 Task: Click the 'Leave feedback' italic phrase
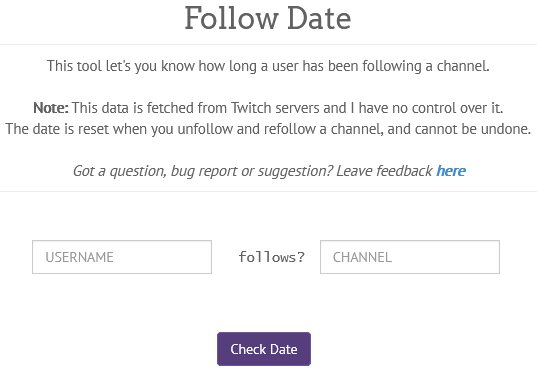[384, 171]
